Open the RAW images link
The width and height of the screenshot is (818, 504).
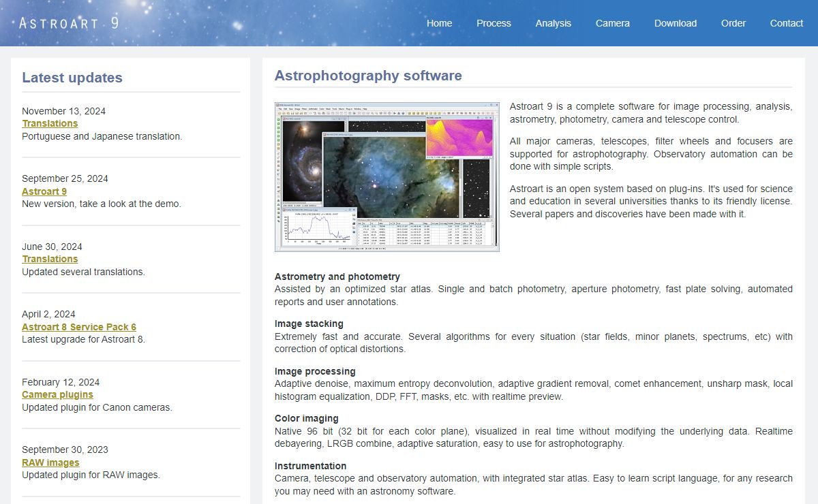[x=50, y=462]
